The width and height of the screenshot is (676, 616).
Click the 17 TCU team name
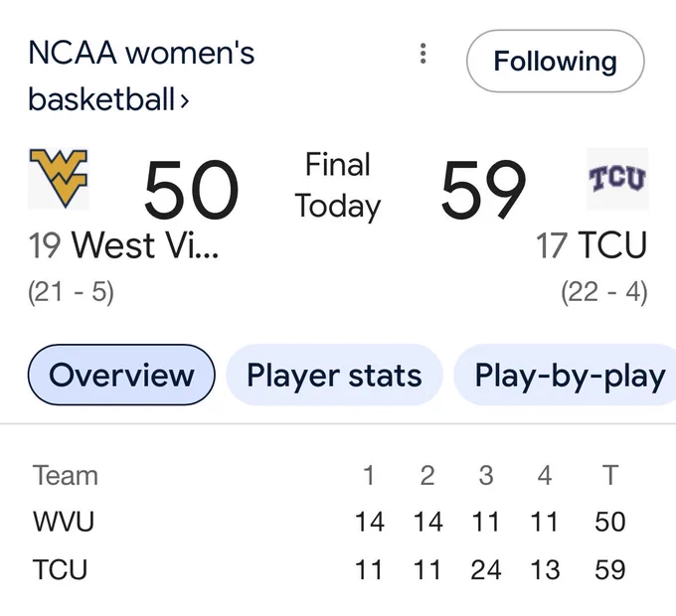pos(591,245)
